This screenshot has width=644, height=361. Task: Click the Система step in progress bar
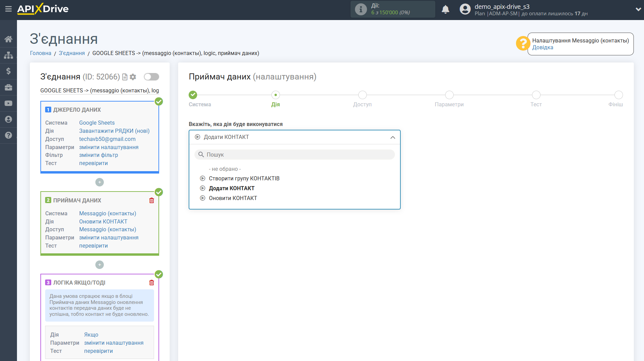(193, 95)
